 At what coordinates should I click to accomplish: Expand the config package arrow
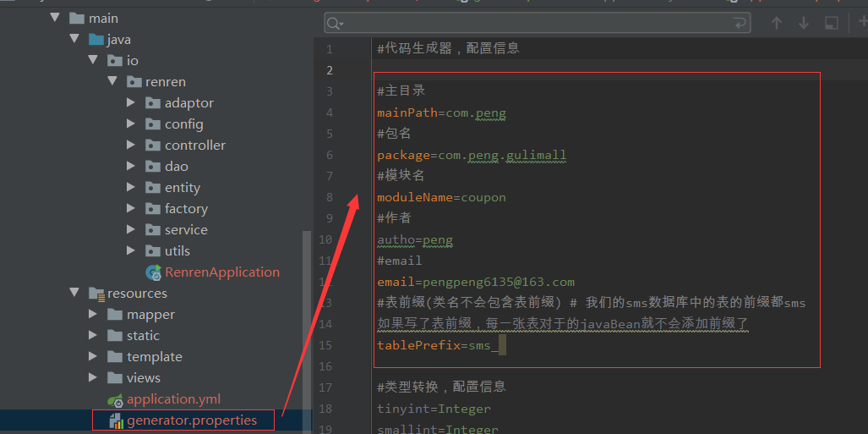click(x=131, y=124)
